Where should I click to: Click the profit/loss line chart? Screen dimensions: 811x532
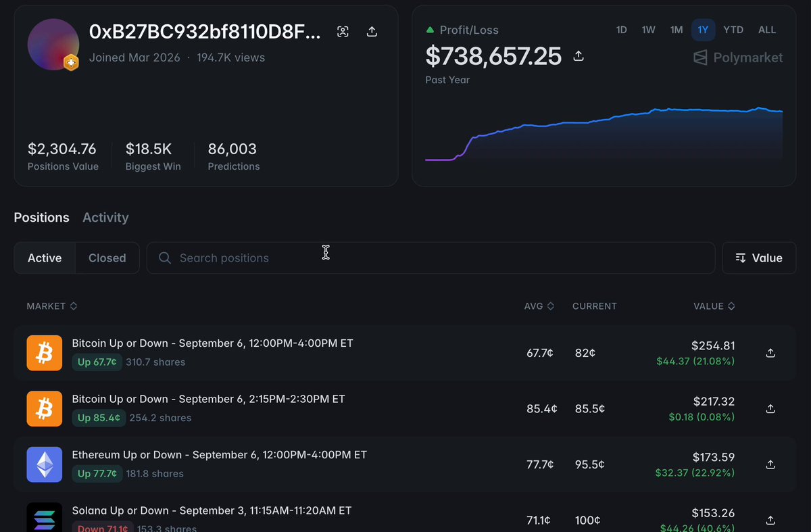click(604, 134)
